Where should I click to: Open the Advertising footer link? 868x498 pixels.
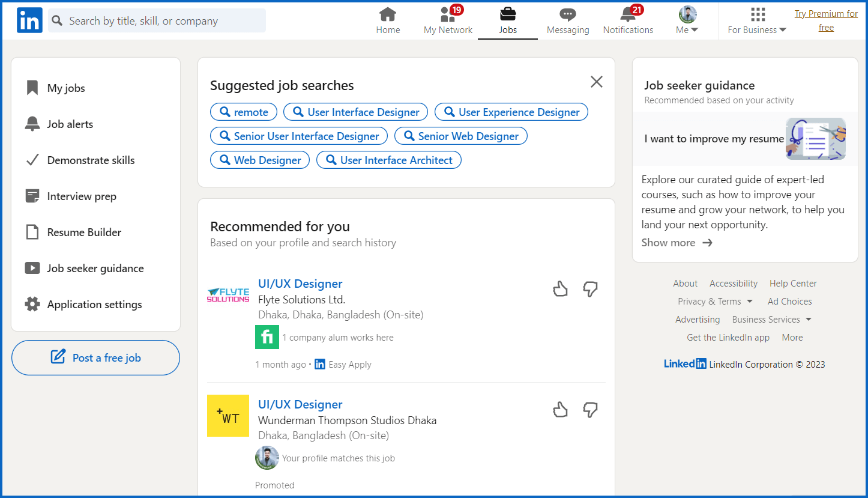click(698, 320)
